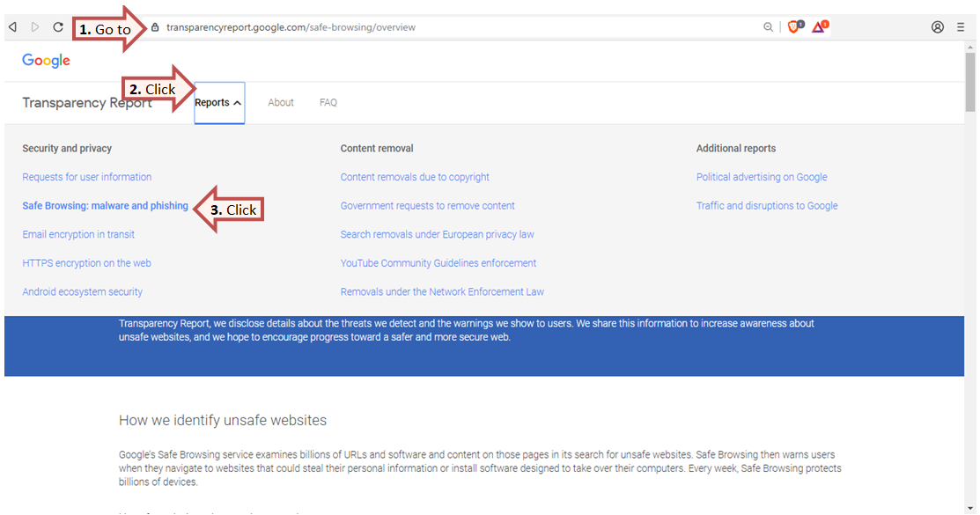Click the scrollbar up arrow
The image size is (980, 515).
[x=970, y=47]
